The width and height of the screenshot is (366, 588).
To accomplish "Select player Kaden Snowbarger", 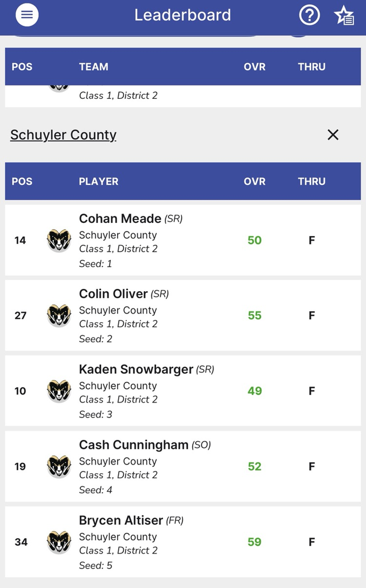I will 136,369.
